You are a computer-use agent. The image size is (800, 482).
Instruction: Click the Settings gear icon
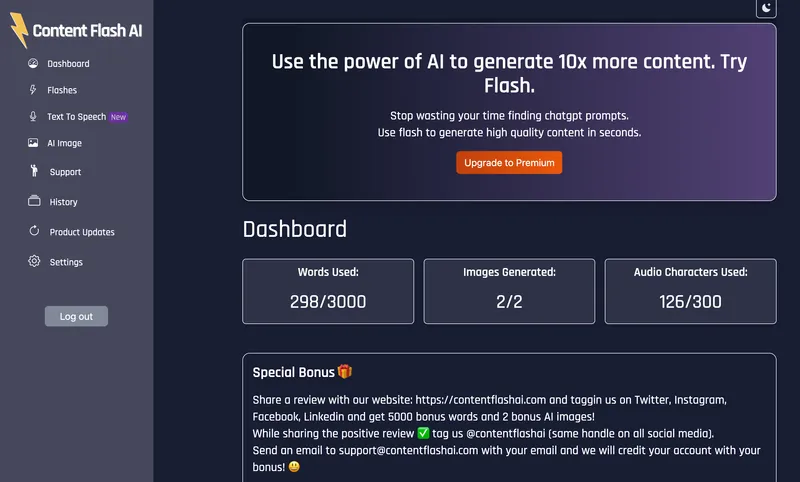pyautogui.click(x=34, y=261)
